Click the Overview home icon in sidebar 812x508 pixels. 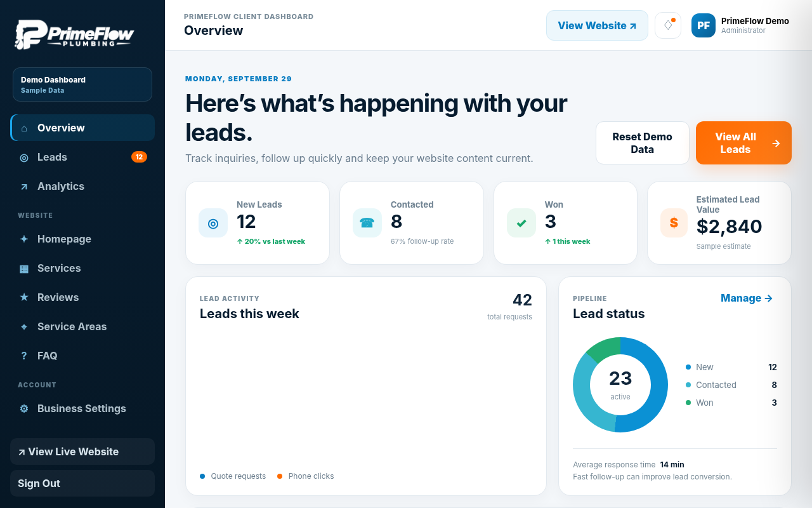[24, 128]
